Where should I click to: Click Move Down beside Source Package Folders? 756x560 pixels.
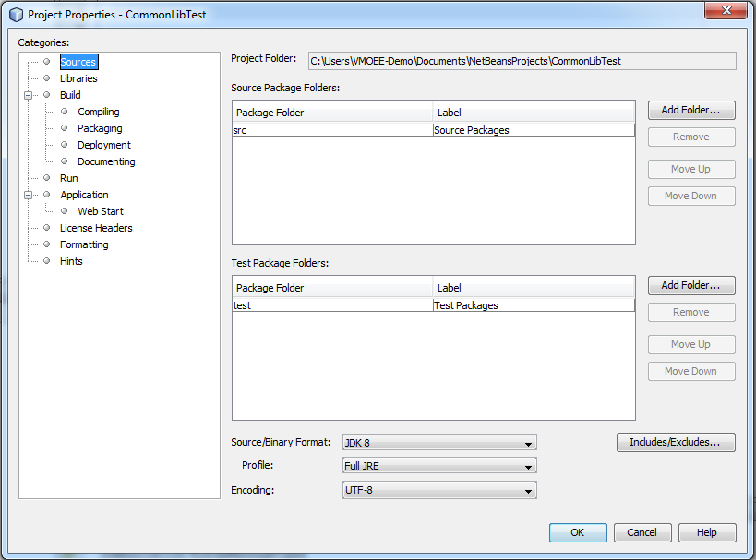coord(691,197)
